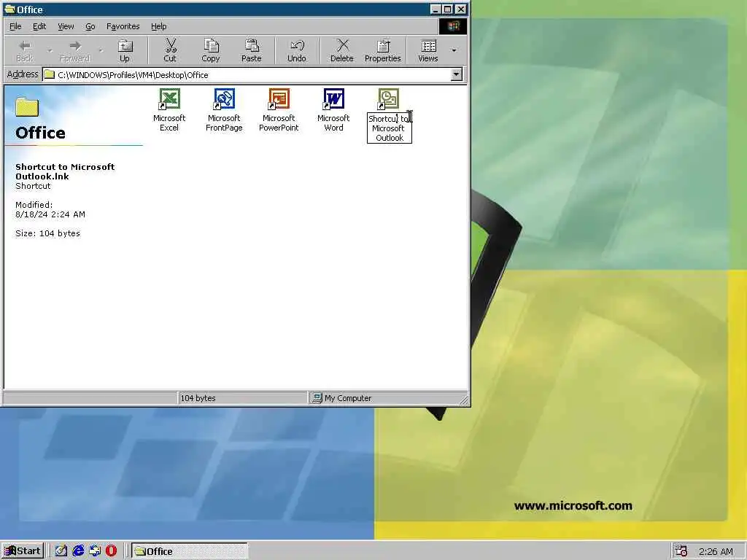Click the Views toolbar button
This screenshot has height=560, width=747.
tap(427, 51)
